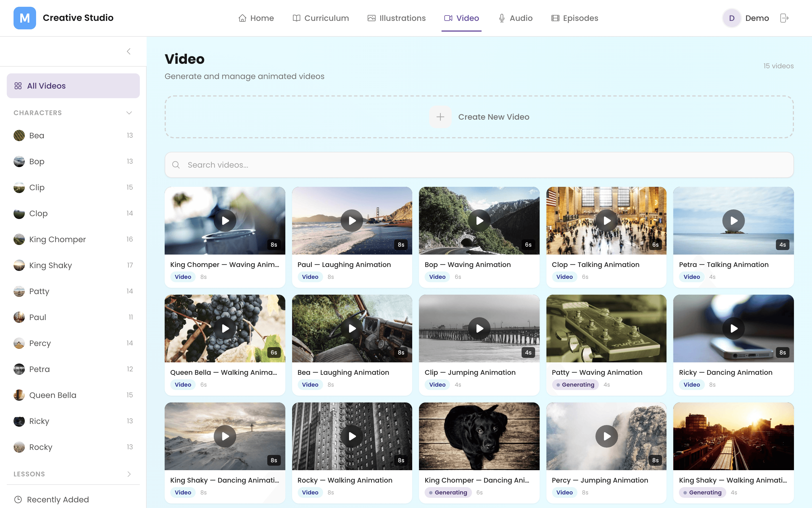Click the Create New Video button

(479, 117)
